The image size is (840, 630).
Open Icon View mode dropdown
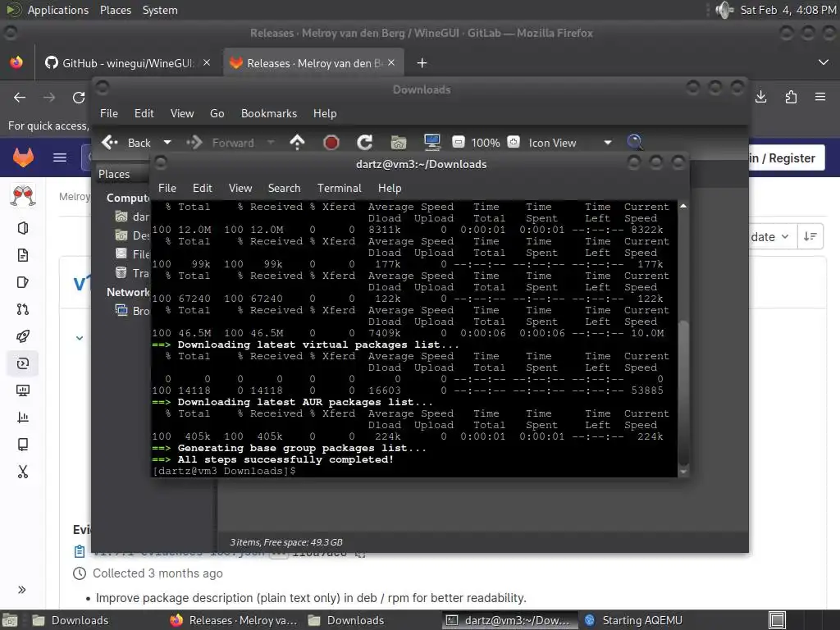pos(569,143)
